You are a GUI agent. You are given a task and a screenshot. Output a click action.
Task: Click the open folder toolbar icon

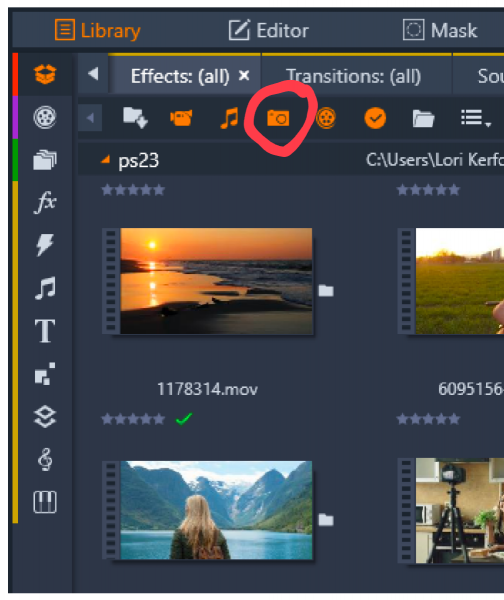pyautogui.click(x=423, y=118)
